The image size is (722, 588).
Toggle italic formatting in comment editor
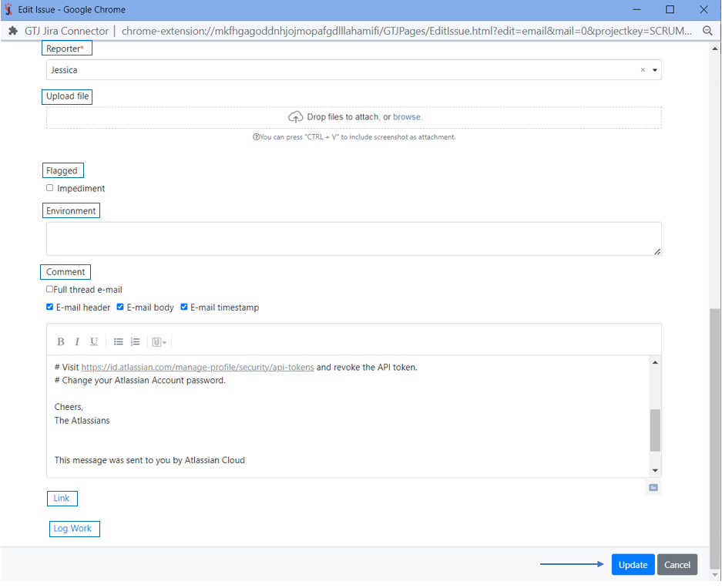tap(77, 342)
